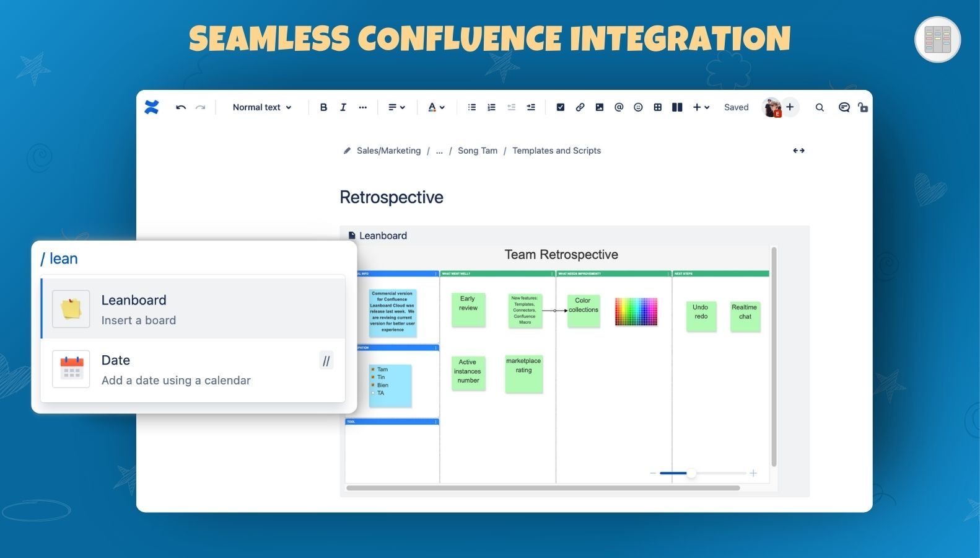The height and width of the screenshot is (558, 980).
Task: Click the pencil icon beside Sales/Marketing
Action: (x=347, y=151)
